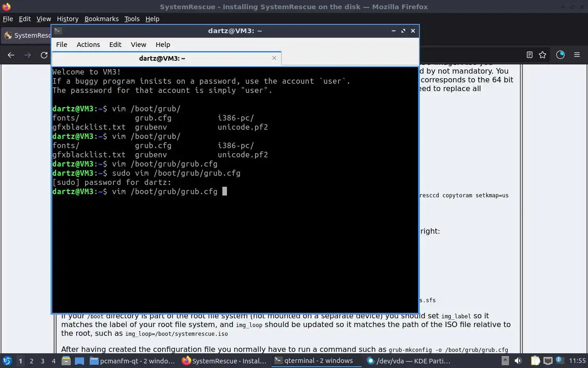Switch to virtual desktop 1

pyautogui.click(x=20, y=361)
